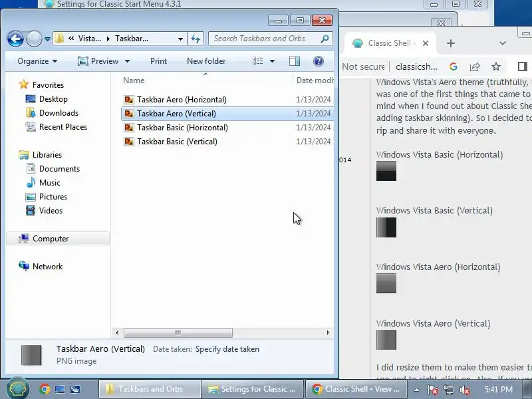This screenshot has height=399, width=532.
Task: Select Libraries in the navigation pane
Action: pyautogui.click(x=47, y=155)
